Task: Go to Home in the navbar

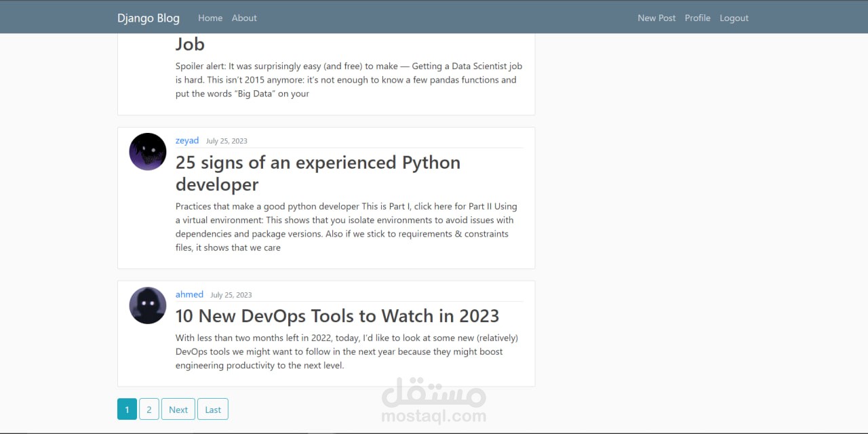Action: (210, 18)
